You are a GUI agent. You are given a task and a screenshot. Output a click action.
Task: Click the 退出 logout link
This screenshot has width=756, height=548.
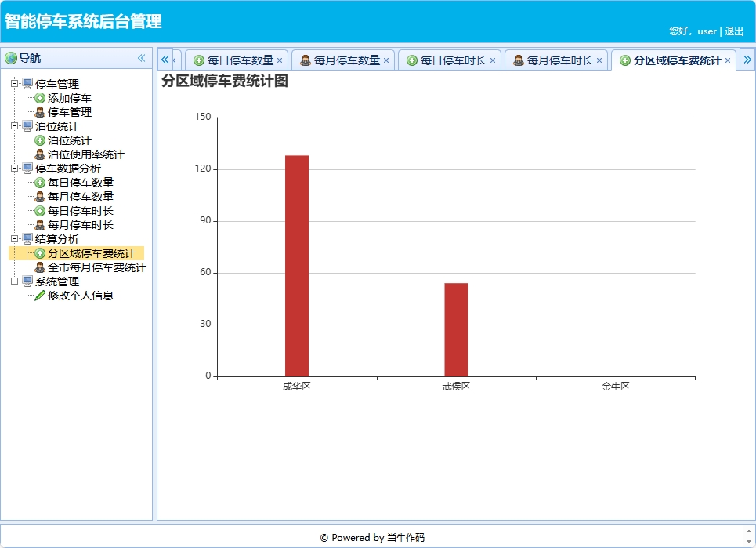(736, 31)
